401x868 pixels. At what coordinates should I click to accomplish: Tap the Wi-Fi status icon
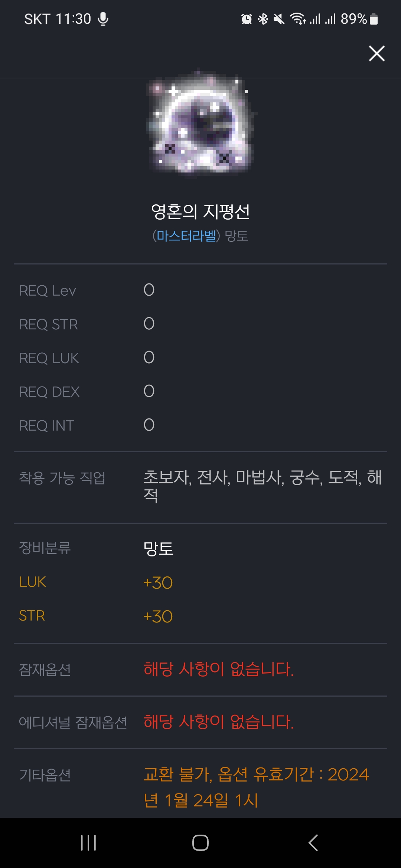coord(298,19)
